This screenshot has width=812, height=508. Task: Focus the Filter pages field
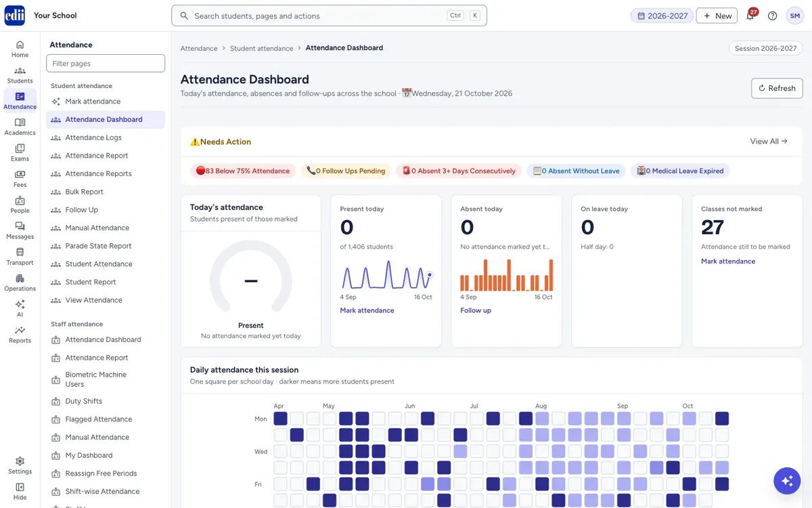tap(106, 63)
